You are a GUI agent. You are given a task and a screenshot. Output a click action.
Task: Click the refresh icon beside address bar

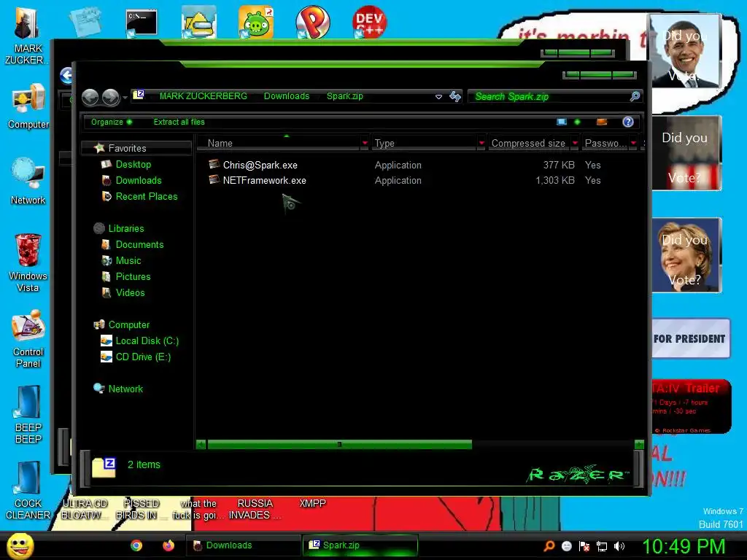455,97
